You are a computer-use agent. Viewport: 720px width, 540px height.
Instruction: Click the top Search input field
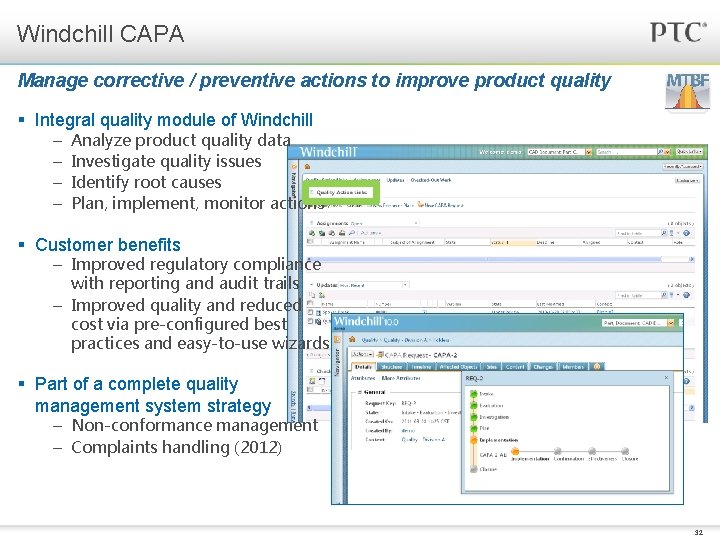pos(626,152)
